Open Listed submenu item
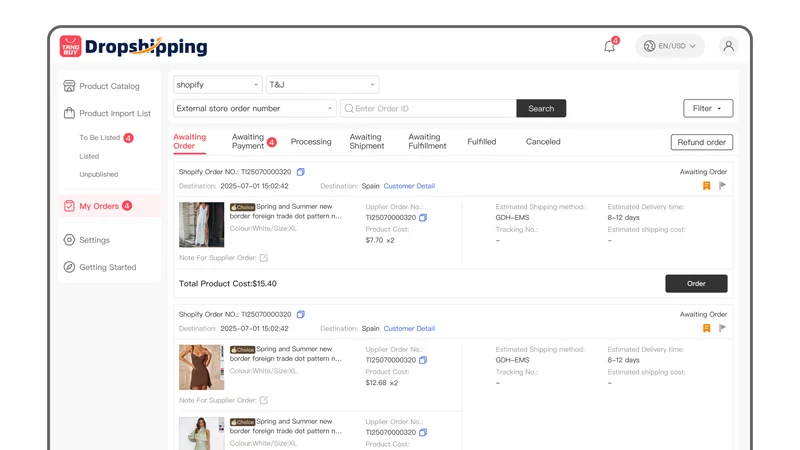Viewport: 800px width, 450px height. (89, 156)
